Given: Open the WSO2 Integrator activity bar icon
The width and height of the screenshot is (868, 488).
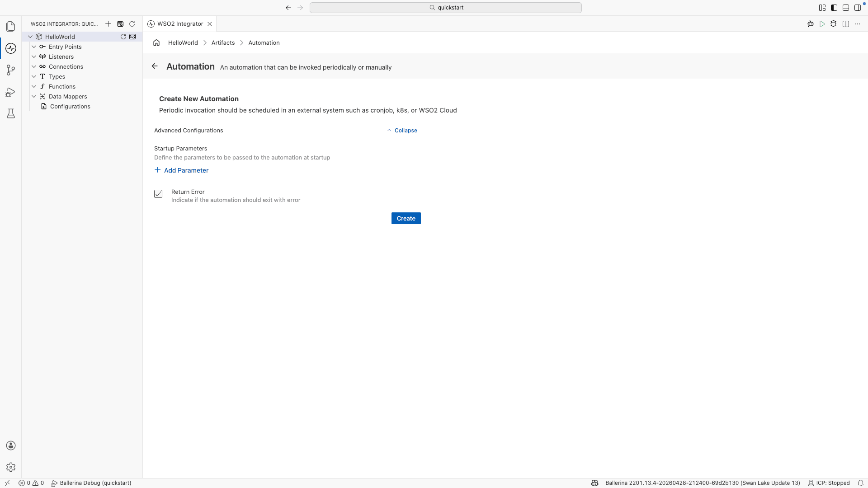Looking at the screenshot, I should 11,48.
